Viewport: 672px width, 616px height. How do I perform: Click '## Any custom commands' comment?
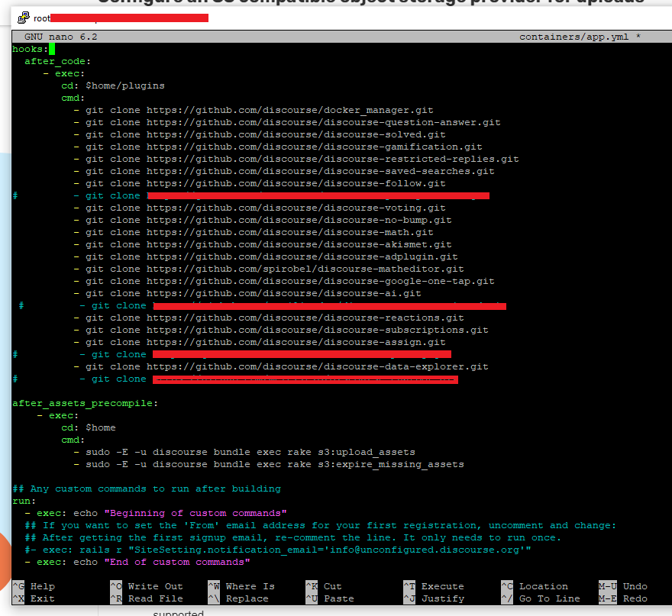click(147, 489)
